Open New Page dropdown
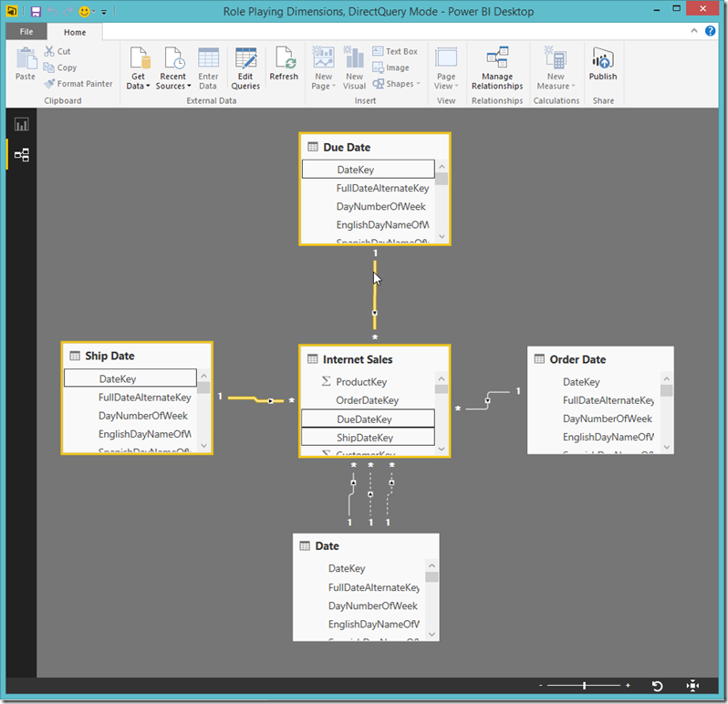The height and width of the screenshot is (704, 728). point(324,68)
